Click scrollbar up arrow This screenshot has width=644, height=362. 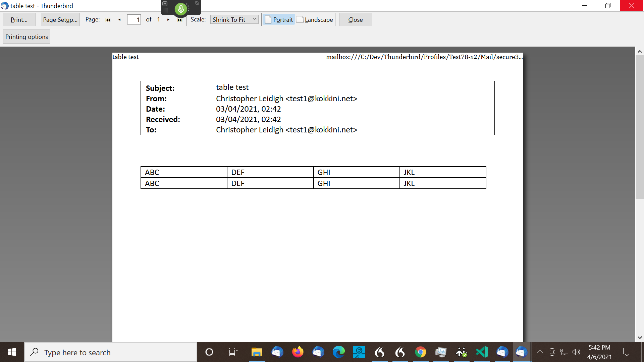pos(640,52)
